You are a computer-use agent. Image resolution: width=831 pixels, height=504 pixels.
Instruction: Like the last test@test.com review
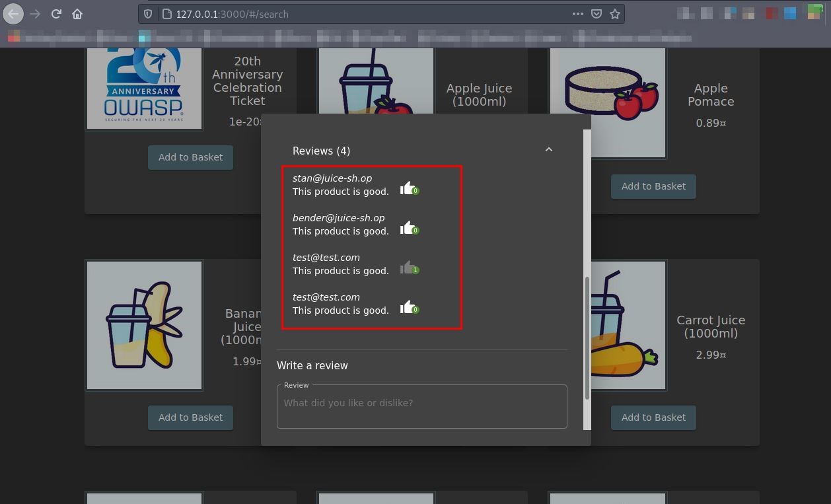pyautogui.click(x=407, y=307)
